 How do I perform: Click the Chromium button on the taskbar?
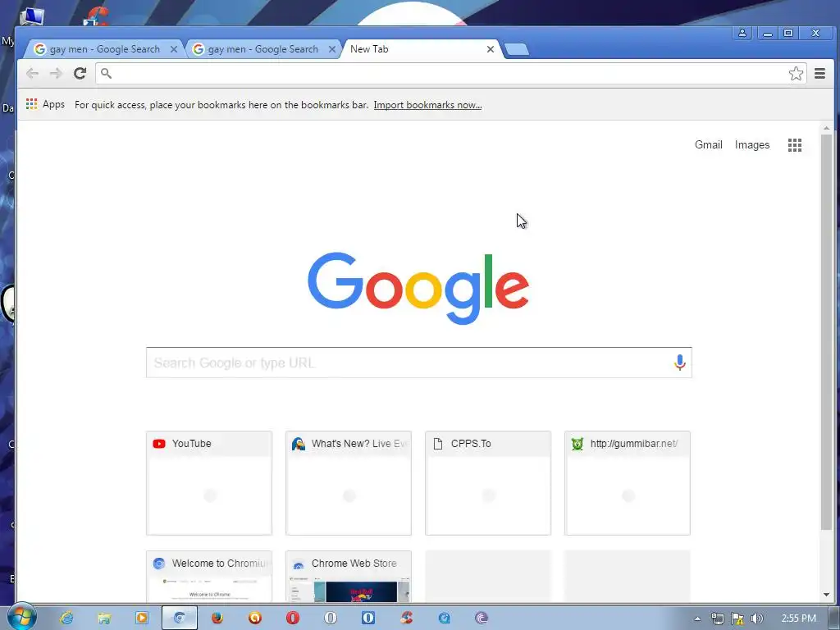180,619
